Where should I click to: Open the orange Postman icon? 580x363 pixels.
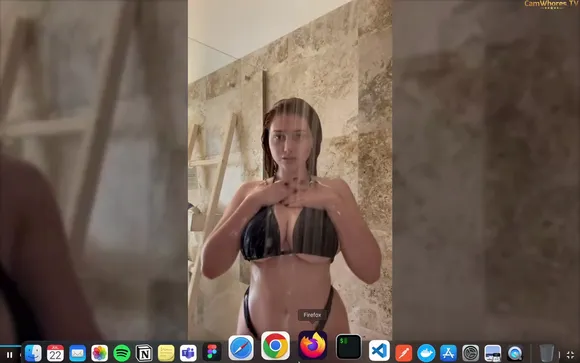[x=404, y=353]
